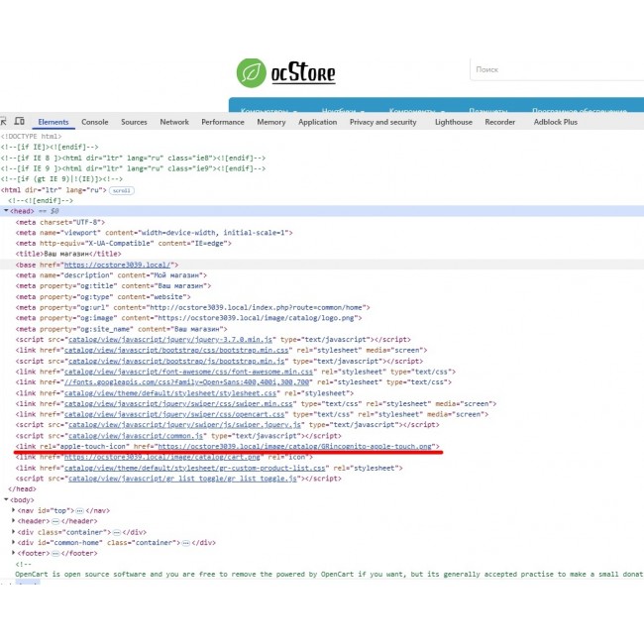Click ellipsis badge in nav element
The width and height of the screenshot is (644, 644).
click(79, 509)
